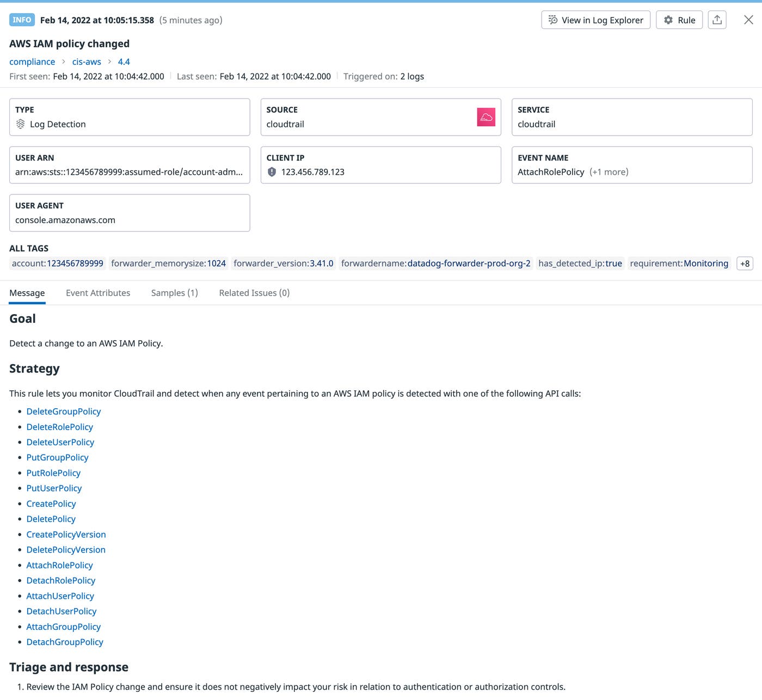
Task: Click the INFO severity badge
Action: tap(22, 20)
